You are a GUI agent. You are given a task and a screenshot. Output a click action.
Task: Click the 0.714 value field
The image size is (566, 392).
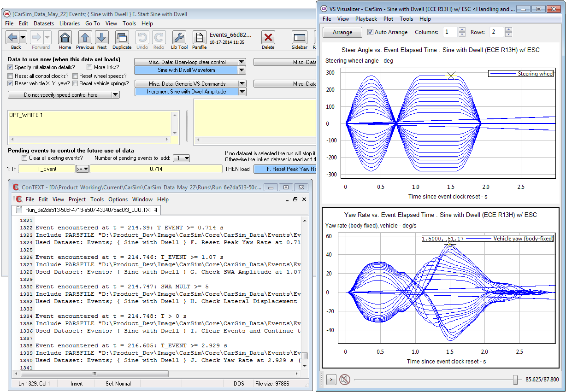coord(156,169)
